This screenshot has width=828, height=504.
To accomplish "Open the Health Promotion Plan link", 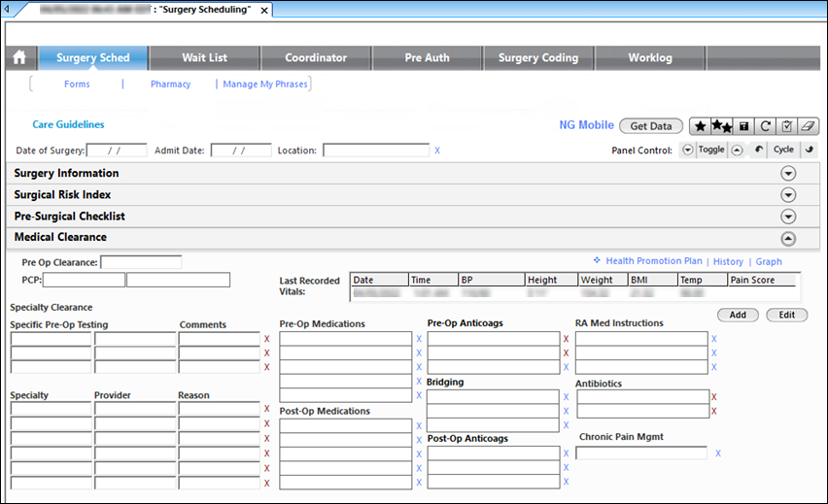I will 654,260.
